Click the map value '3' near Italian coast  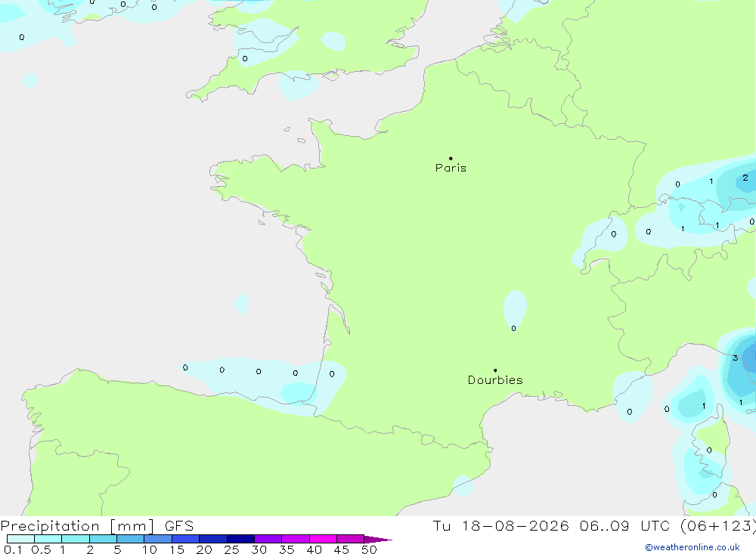pos(736,357)
